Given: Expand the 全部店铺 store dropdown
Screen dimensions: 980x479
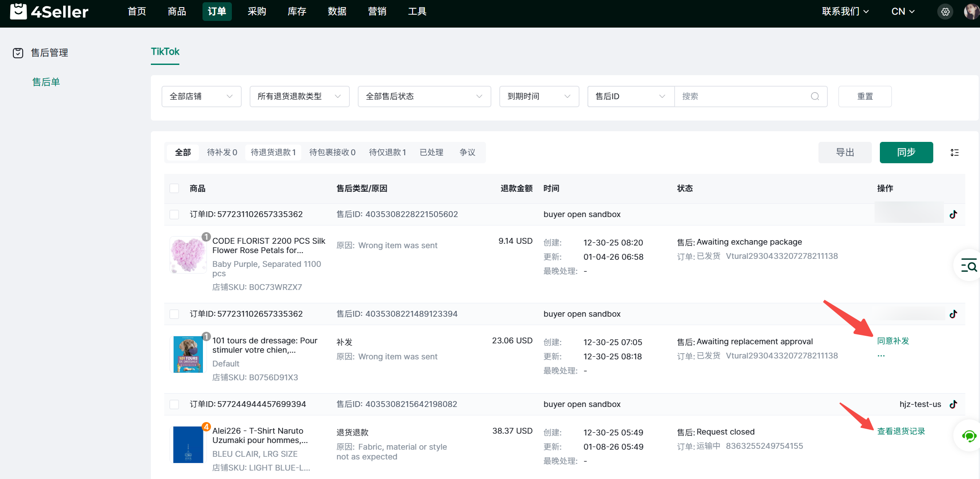Looking at the screenshot, I should [201, 97].
